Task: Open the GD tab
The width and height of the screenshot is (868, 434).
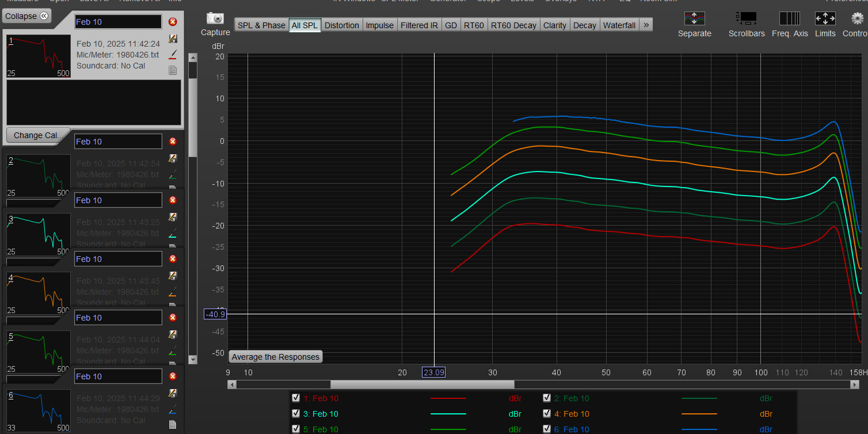Action: click(451, 25)
